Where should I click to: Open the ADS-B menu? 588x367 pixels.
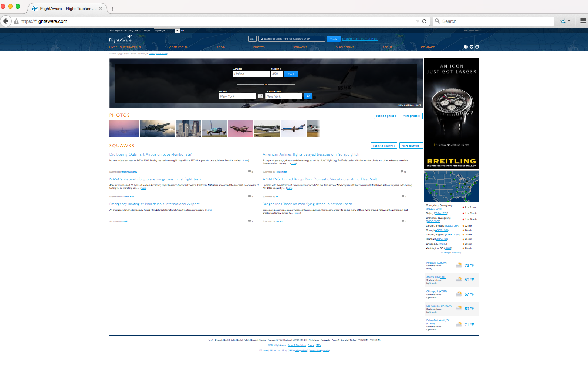[x=221, y=47]
